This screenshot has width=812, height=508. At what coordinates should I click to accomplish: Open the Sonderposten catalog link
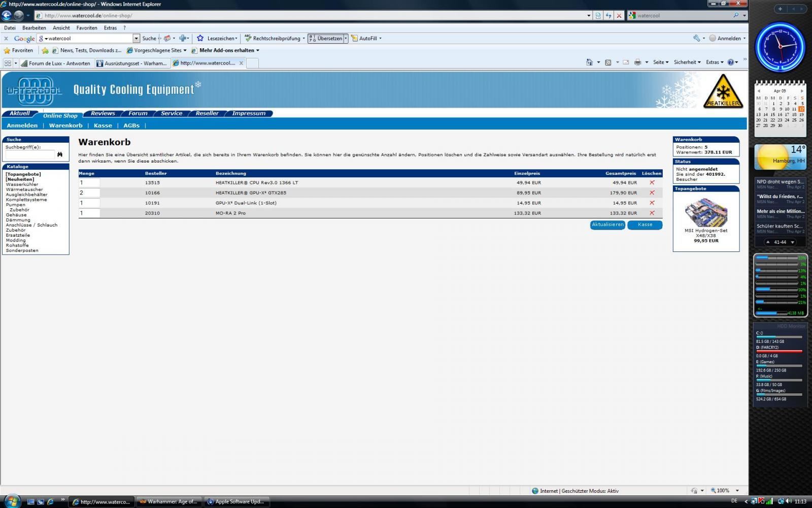coord(22,250)
